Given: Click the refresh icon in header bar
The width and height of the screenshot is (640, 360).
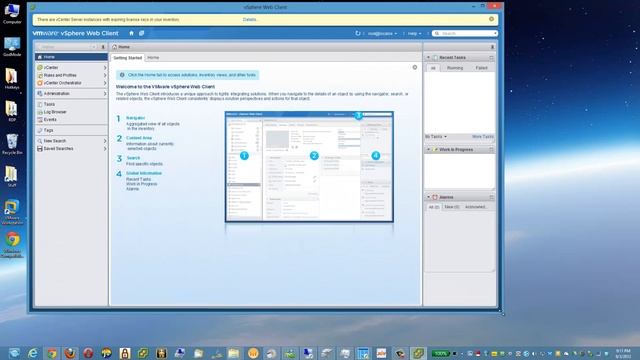Looking at the screenshot, I should coord(358,33).
